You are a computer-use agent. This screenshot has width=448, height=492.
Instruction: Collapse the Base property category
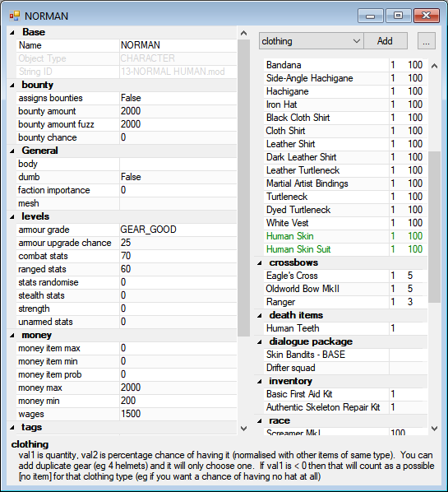12,33
